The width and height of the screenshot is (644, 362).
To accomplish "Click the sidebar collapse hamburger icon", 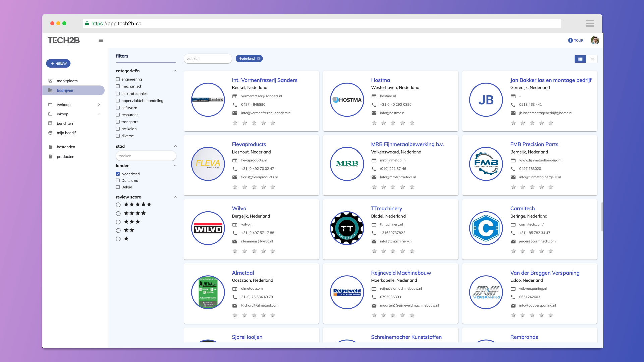I will (x=101, y=40).
